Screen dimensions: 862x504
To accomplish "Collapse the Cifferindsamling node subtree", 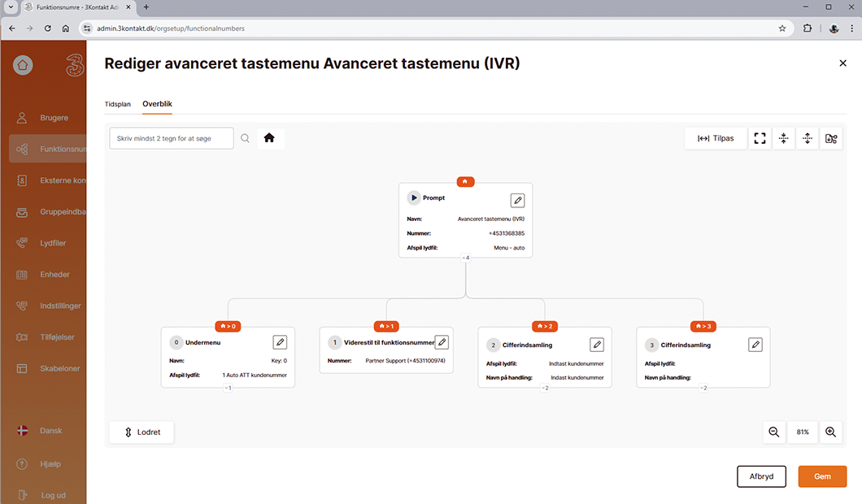I will [x=545, y=389].
